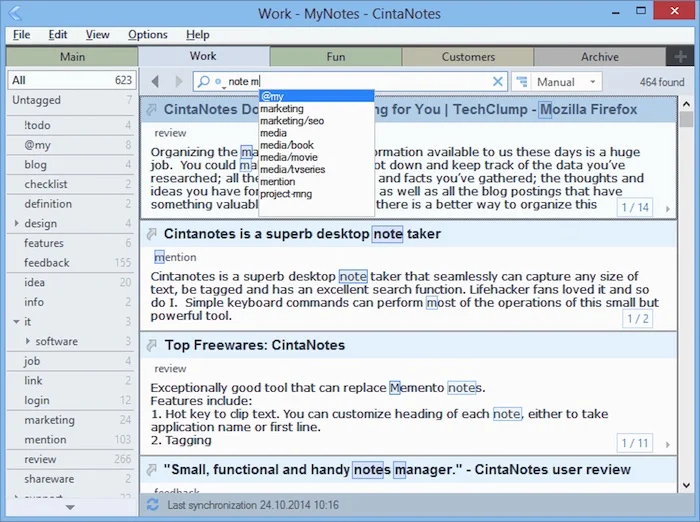Select the Work section tab

tap(203, 56)
